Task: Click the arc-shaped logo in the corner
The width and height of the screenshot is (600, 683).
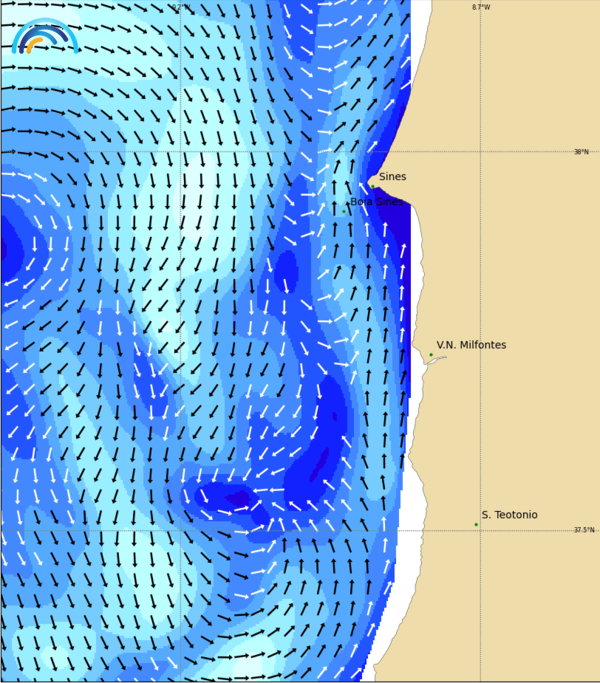Action: pyautogui.click(x=44, y=37)
